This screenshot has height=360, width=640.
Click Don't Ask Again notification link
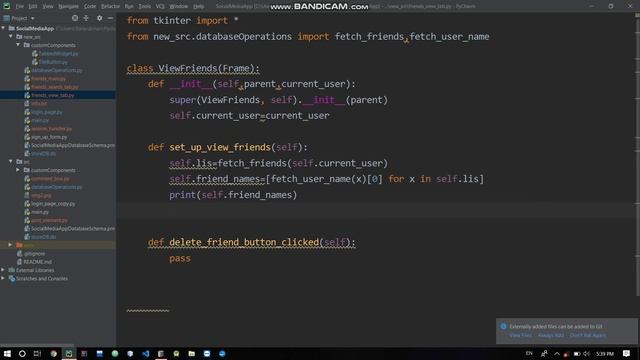point(588,335)
